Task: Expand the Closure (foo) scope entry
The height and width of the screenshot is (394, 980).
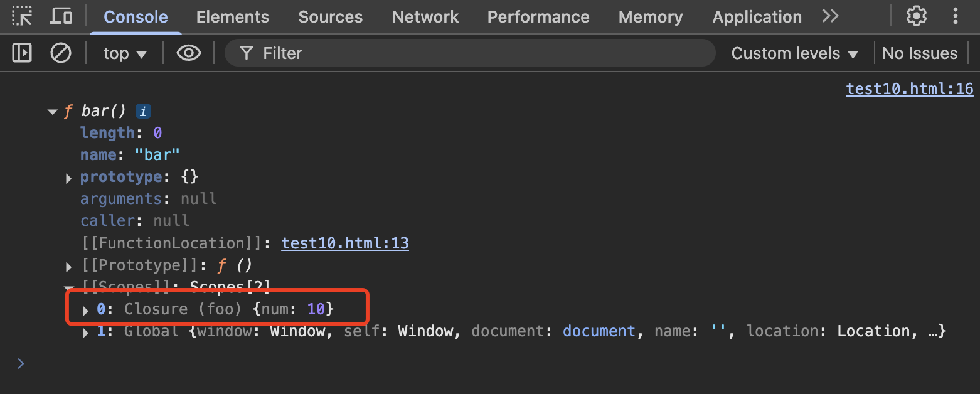Action: pyautogui.click(x=85, y=310)
